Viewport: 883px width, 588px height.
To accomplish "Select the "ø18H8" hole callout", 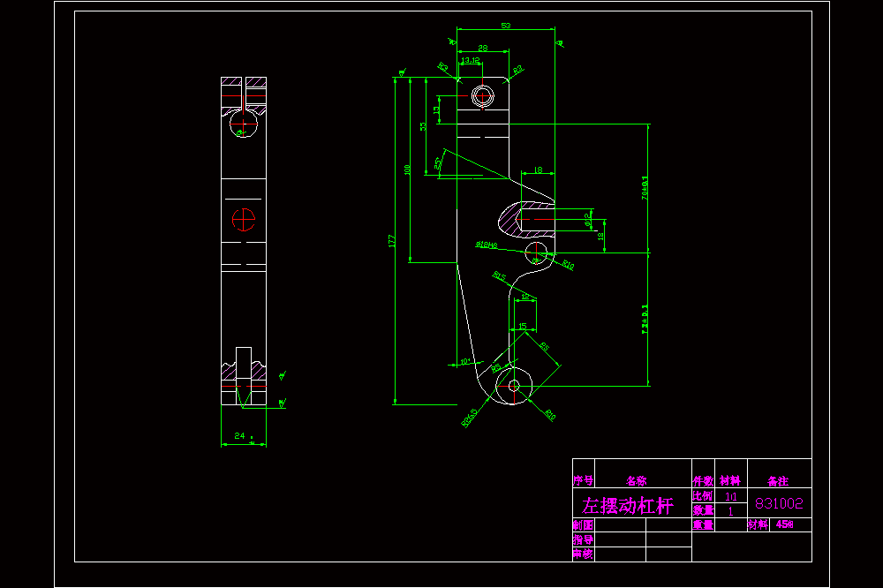I will point(486,245).
